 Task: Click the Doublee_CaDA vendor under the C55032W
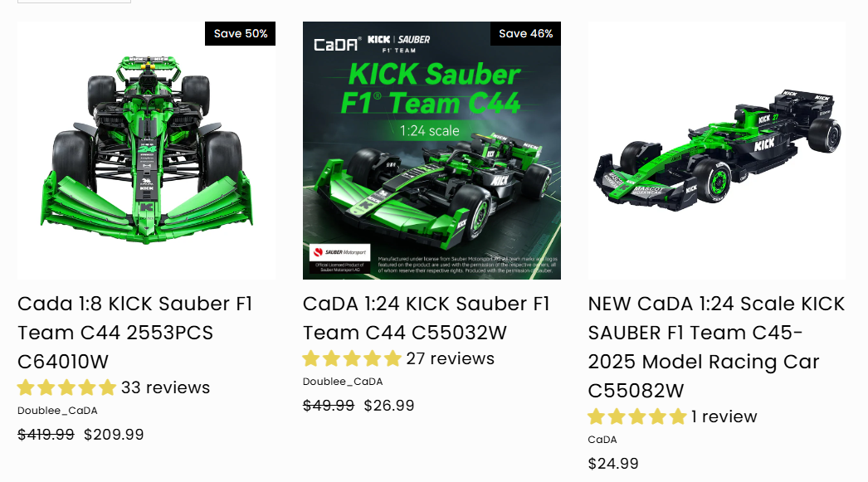[343, 382]
